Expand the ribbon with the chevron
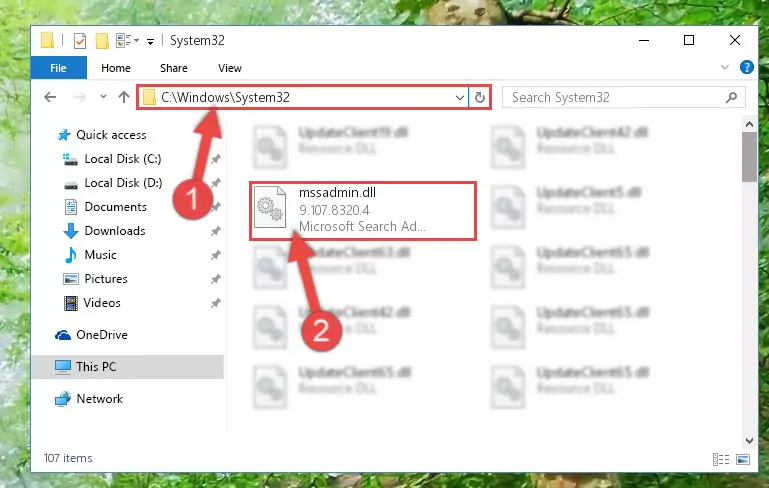Image resolution: width=769 pixels, height=488 pixels. coord(724,67)
